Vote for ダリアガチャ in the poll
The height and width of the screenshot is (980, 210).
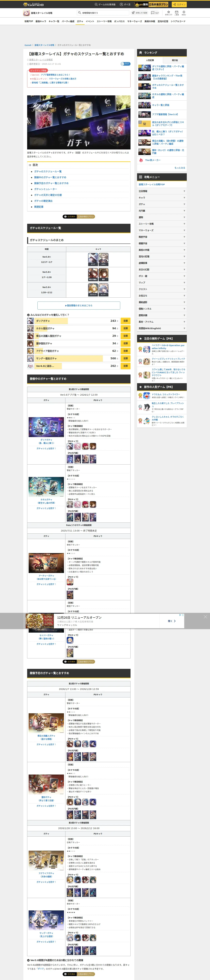click(125, 321)
